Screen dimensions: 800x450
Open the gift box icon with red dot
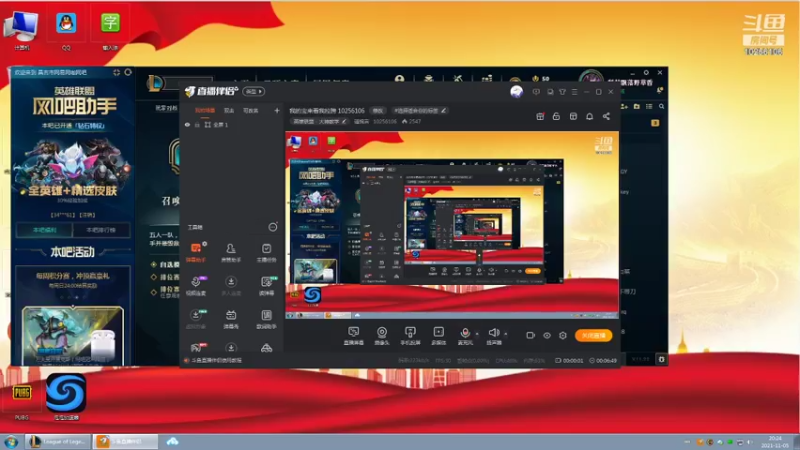tap(540, 116)
